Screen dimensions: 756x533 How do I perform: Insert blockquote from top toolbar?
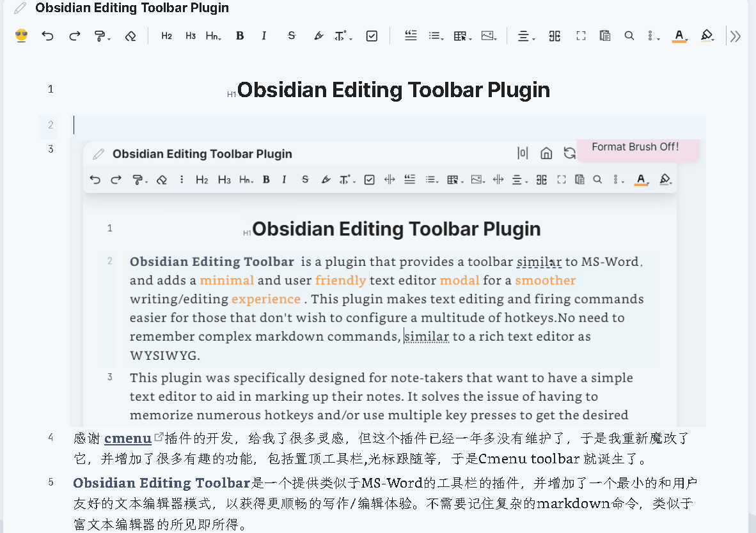click(x=411, y=35)
